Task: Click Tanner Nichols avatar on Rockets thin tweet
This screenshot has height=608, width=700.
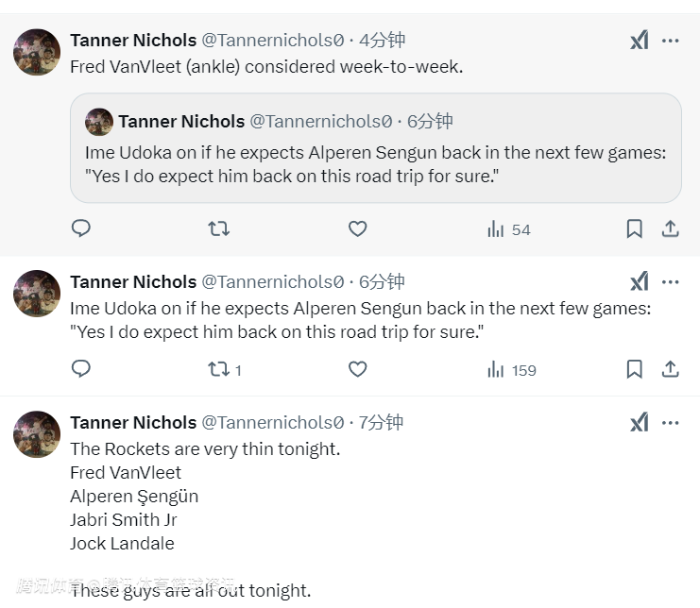Action: pos(37,434)
